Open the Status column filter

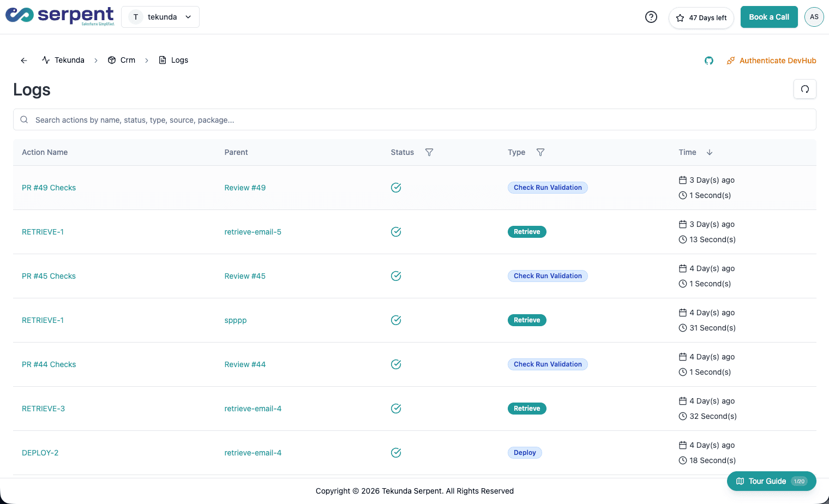coord(429,152)
